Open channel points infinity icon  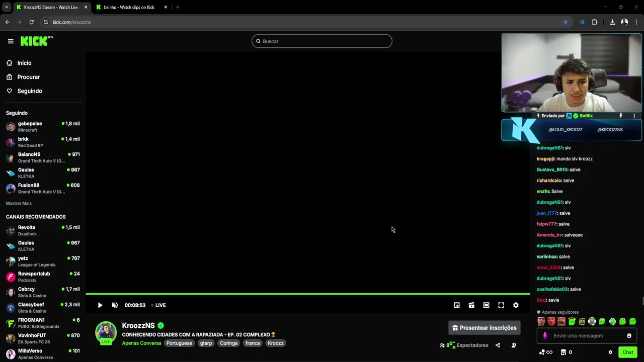tap(545, 352)
